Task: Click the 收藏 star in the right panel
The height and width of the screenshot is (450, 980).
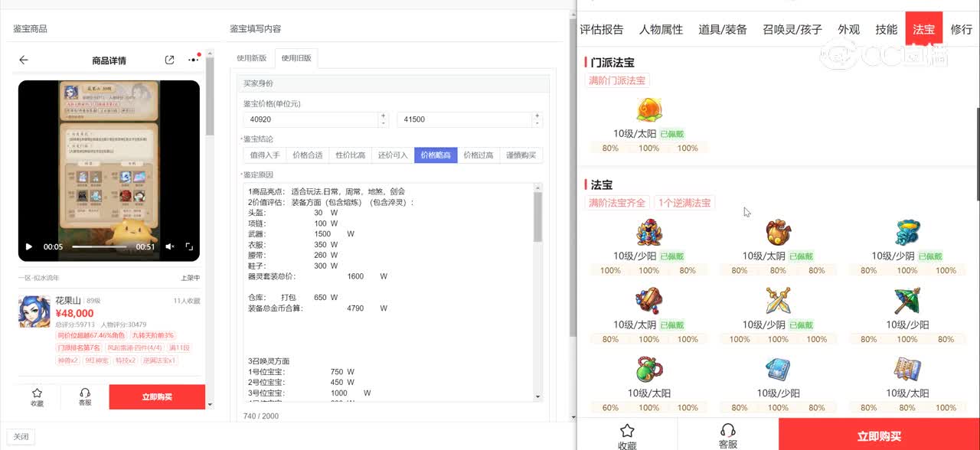Action: pos(627,436)
